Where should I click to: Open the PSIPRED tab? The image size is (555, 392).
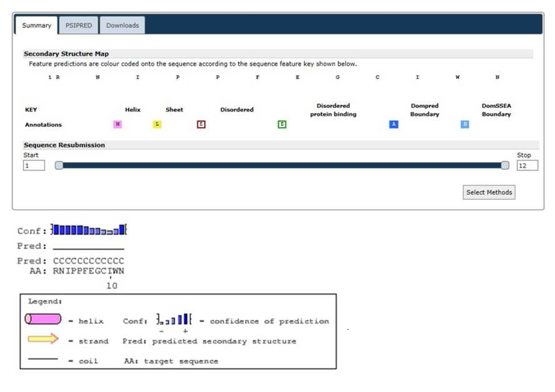click(78, 26)
